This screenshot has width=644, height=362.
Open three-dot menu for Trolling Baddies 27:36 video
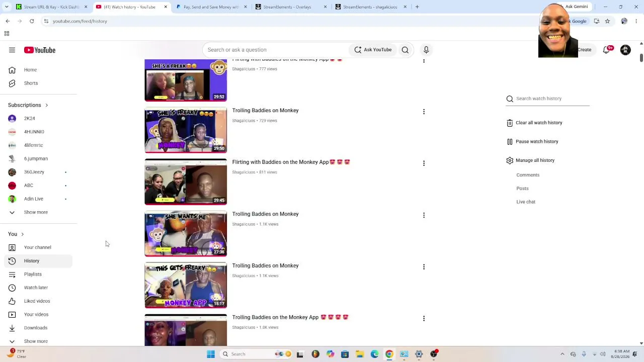coord(424,215)
